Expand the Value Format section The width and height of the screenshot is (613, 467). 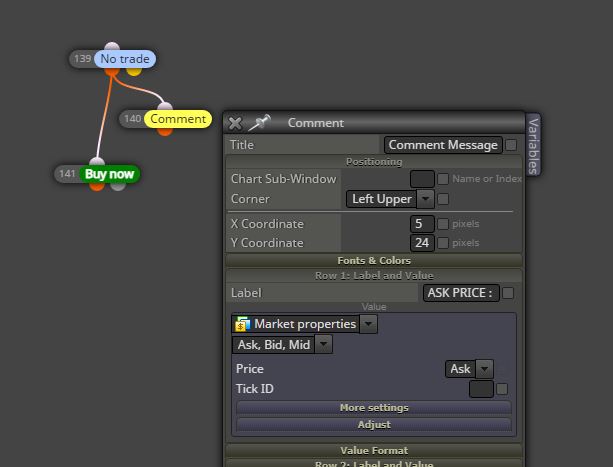click(374, 450)
